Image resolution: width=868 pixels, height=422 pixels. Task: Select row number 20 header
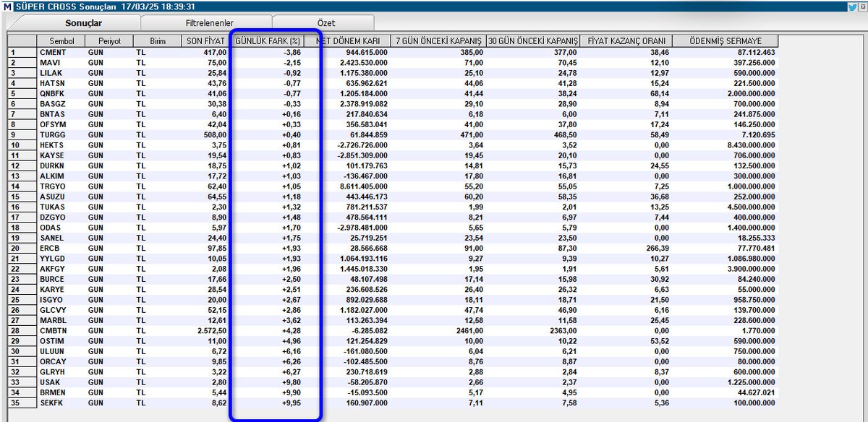pyautogui.click(x=22, y=248)
